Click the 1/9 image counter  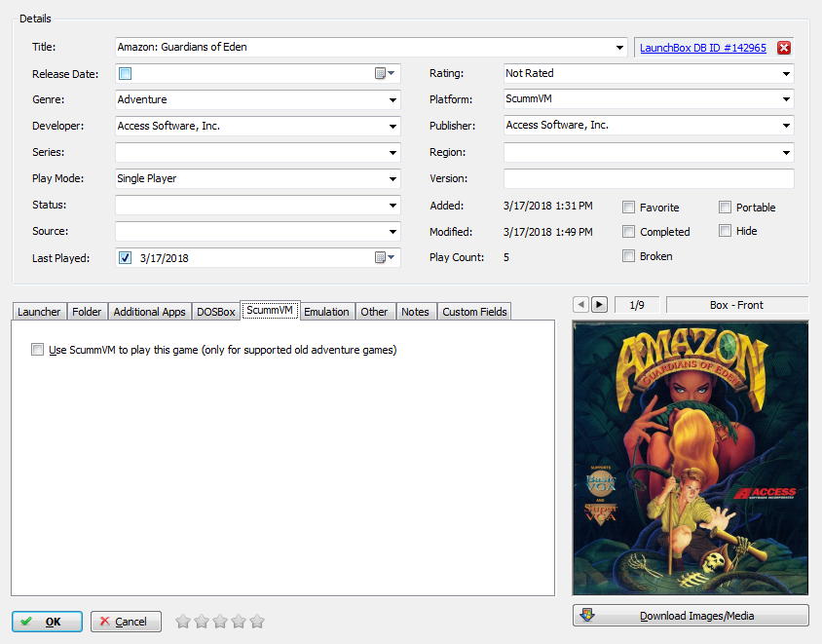tap(637, 305)
